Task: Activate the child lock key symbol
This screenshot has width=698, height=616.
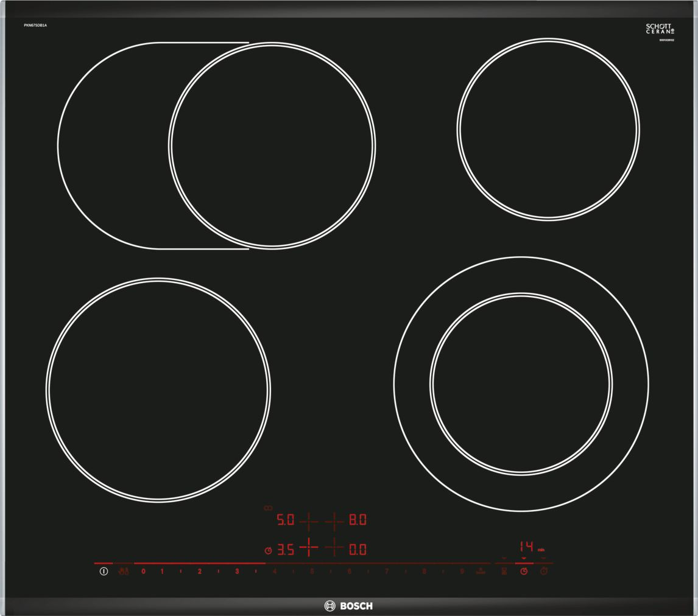Action: [124, 571]
